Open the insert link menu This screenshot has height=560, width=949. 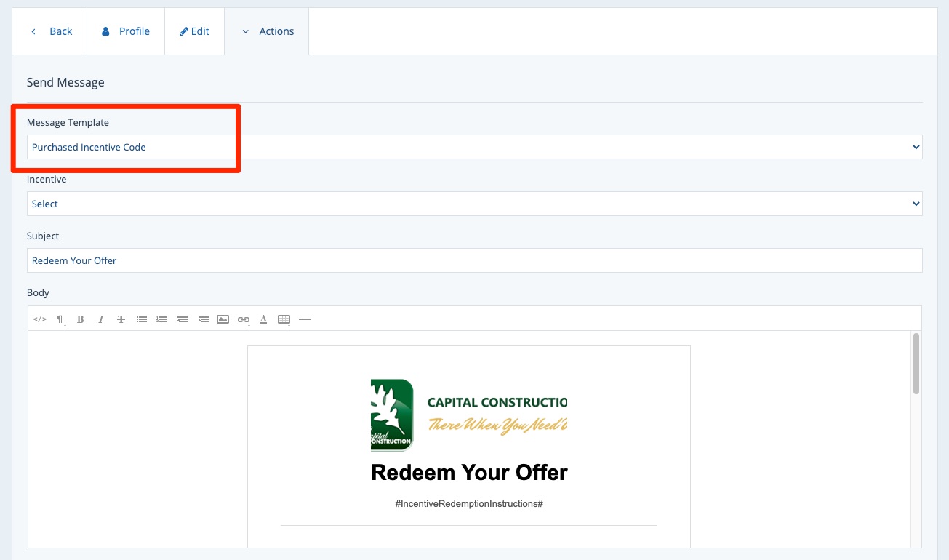pyautogui.click(x=244, y=319)
